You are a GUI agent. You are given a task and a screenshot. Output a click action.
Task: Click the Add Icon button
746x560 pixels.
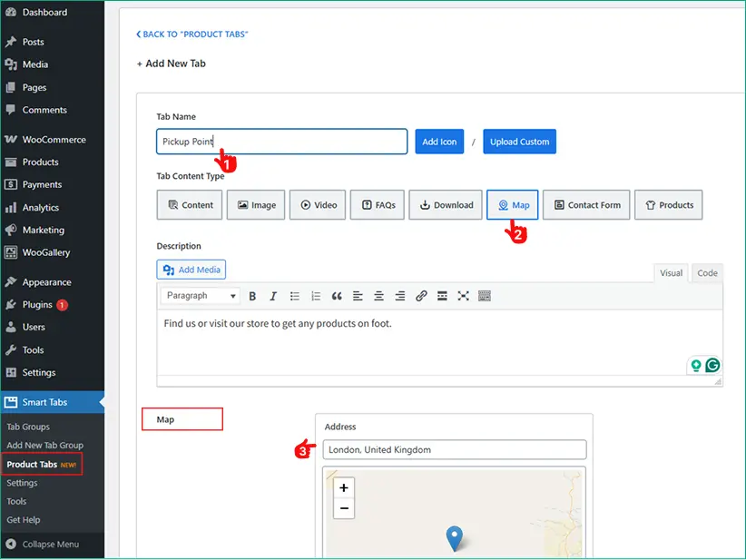440,142
